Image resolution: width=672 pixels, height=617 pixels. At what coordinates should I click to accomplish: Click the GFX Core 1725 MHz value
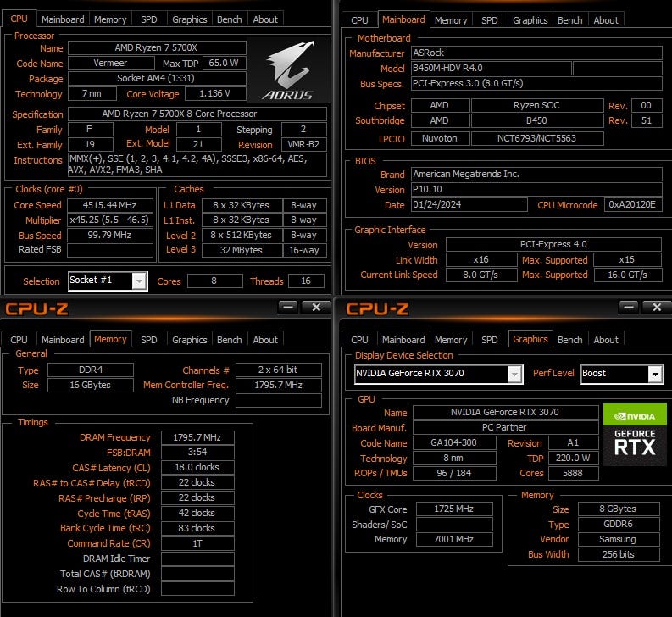454,509
